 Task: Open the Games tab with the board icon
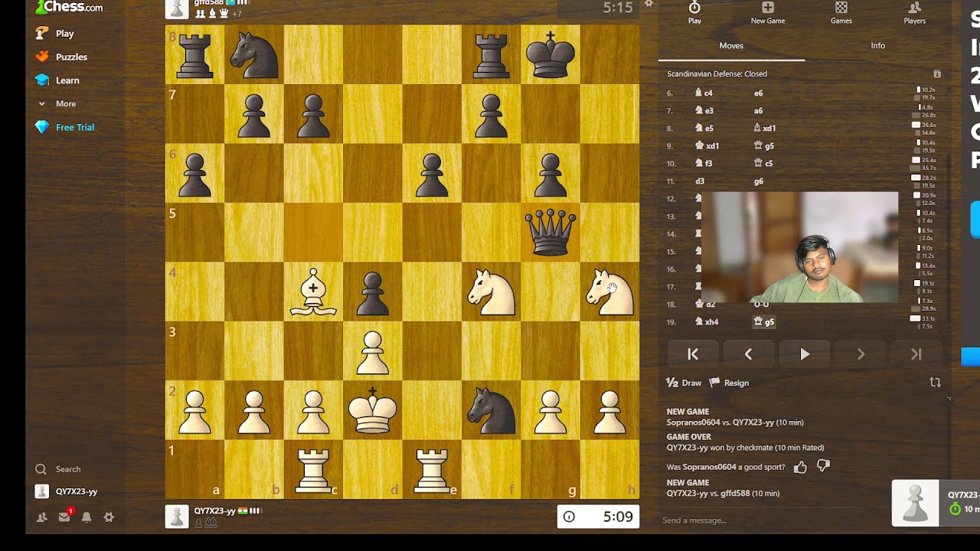coord(841,13)
